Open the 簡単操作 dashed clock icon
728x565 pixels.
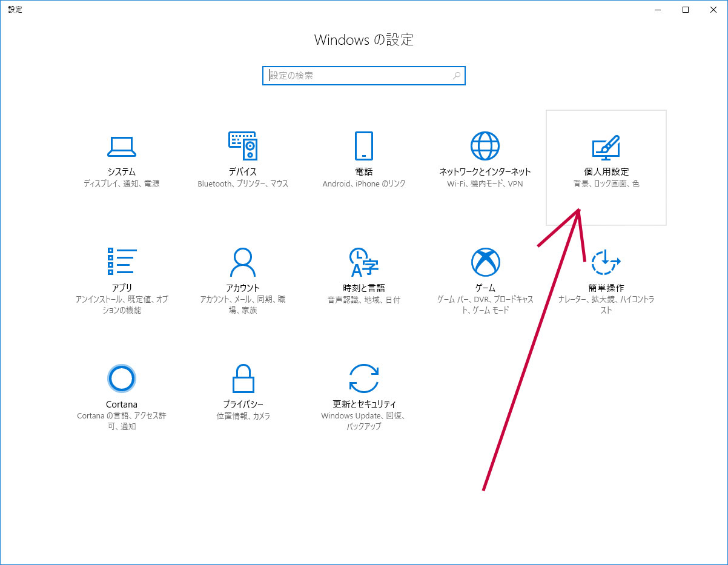[606, 262]
